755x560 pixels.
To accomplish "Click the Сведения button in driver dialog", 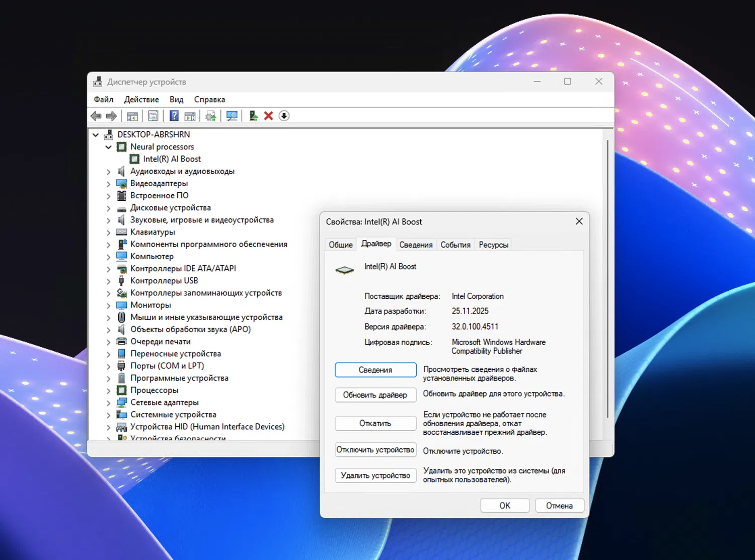I will pos(375,370).
